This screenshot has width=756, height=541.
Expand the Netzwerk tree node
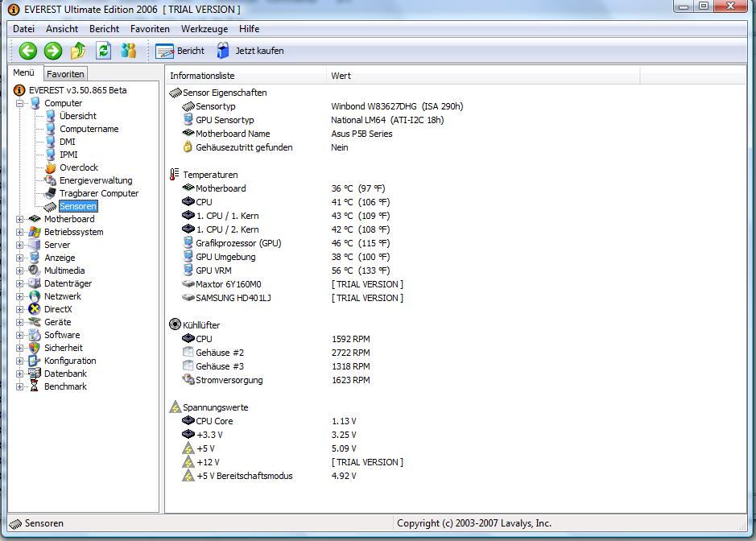pos(20,296)
